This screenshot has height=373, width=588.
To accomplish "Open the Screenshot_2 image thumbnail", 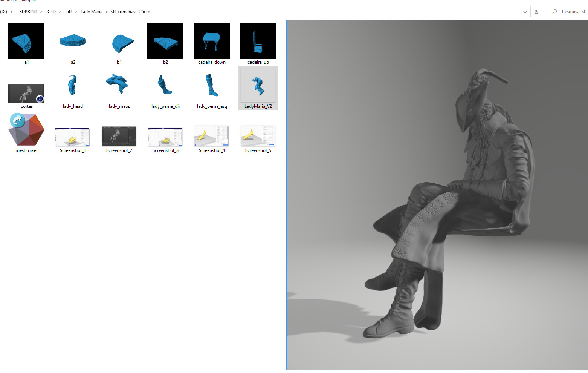I will pyautogui.click(x=119, y=136).
